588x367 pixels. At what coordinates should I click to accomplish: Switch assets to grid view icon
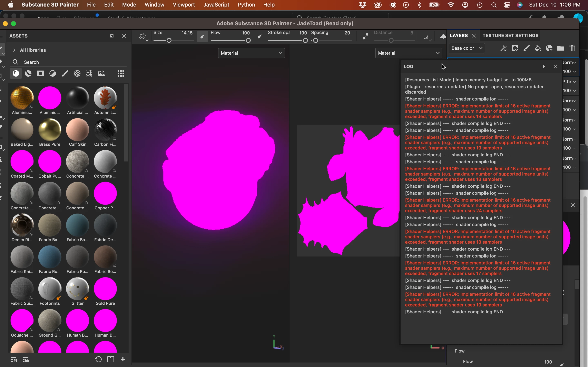coord(121,73)
